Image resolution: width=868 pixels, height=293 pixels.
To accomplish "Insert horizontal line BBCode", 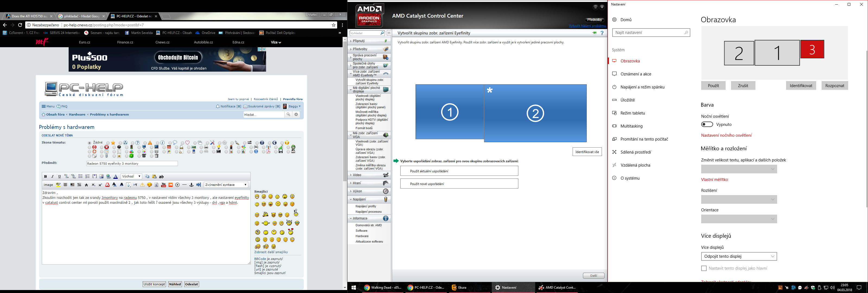I will [x=184, y=185].
